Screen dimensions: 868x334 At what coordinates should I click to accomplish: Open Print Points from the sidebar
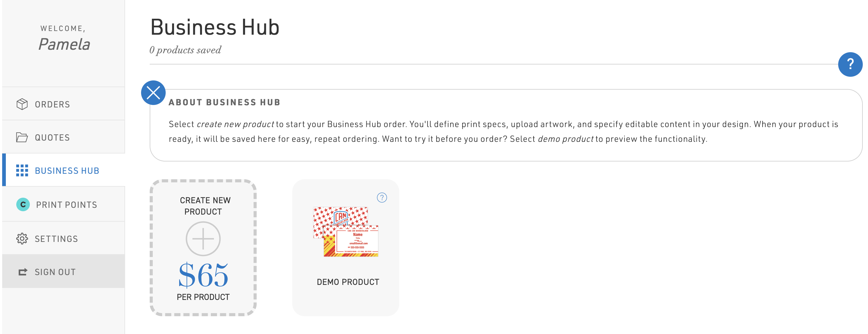click(66, 204)
